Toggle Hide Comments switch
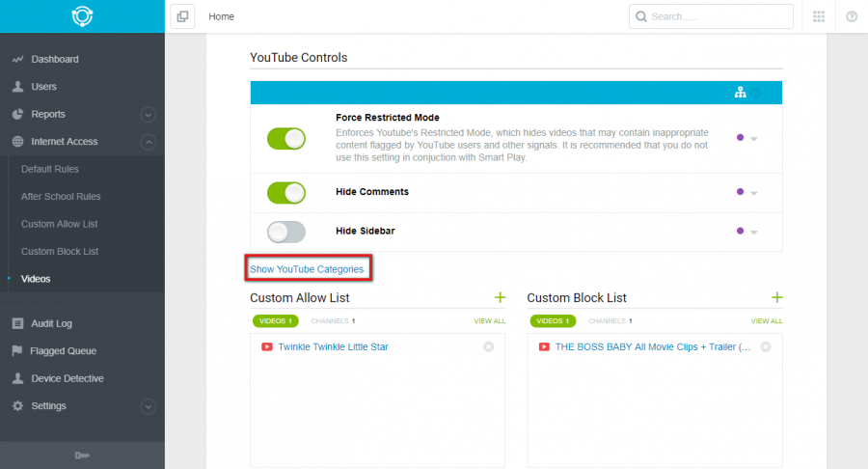Image resolution: width=868 pixels, height=469 pixels. click(x=286, y=193)
